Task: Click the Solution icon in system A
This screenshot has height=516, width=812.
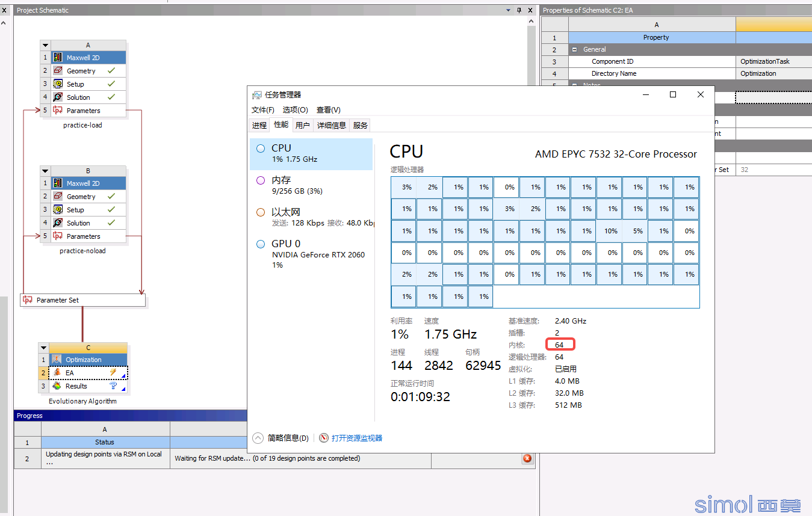Action: (x=58, y=97)
